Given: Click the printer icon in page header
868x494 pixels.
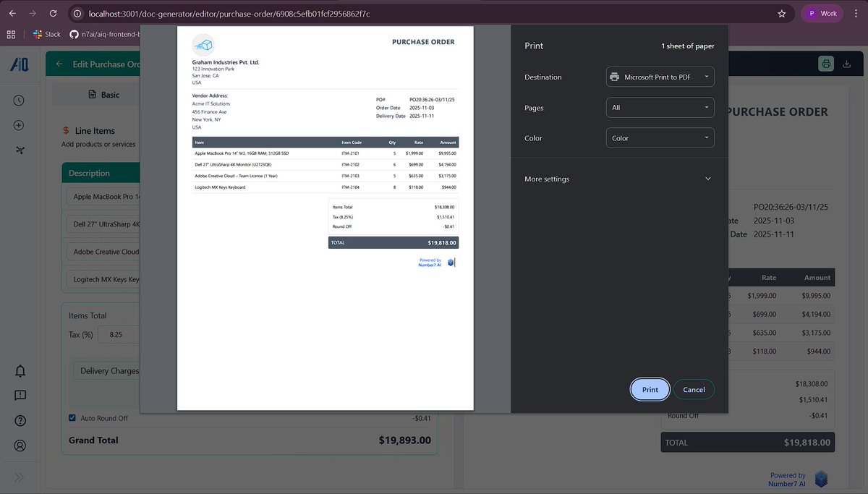Looking at the screenshot, I should 826,64.
